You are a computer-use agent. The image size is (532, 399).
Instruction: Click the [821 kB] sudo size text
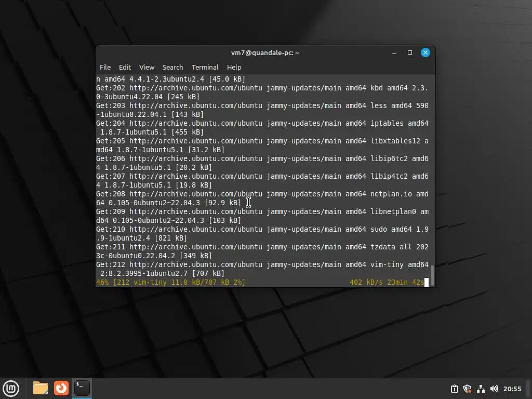(171, 238)
